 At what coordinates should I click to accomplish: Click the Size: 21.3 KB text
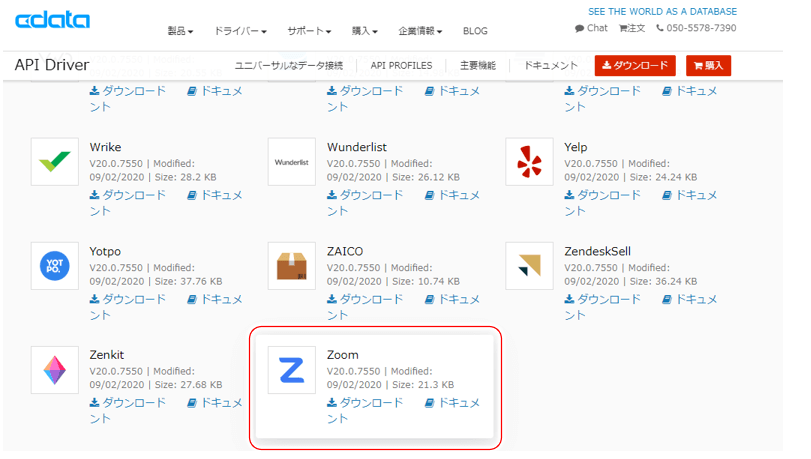(x=423, y=385)
